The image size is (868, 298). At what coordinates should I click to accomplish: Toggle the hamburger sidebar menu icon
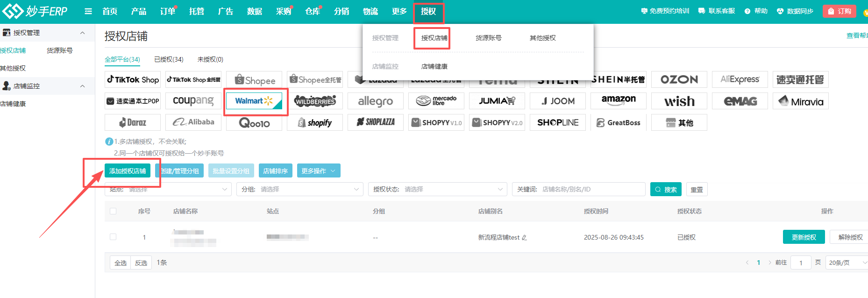point(88,11)
